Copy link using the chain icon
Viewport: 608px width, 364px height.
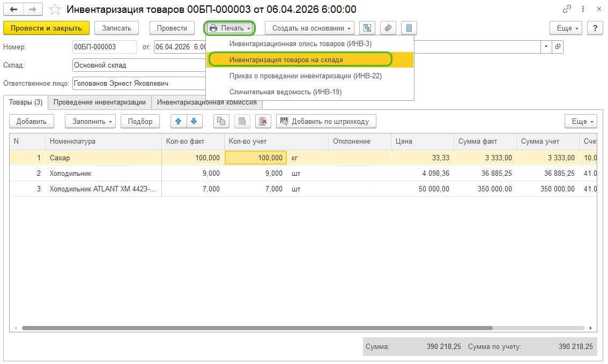pyautogui.click(x=567, y=9)
